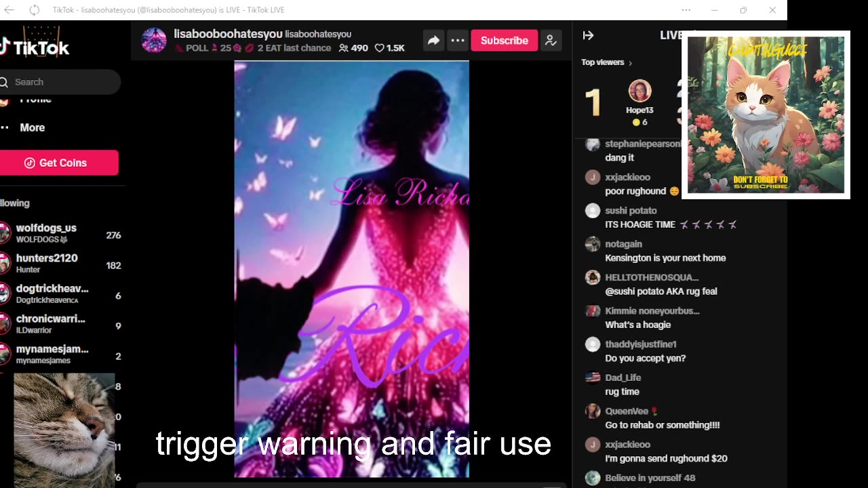Click the Subscribe button
Screen dimensions: 868x488
click(x=505, y=41)
